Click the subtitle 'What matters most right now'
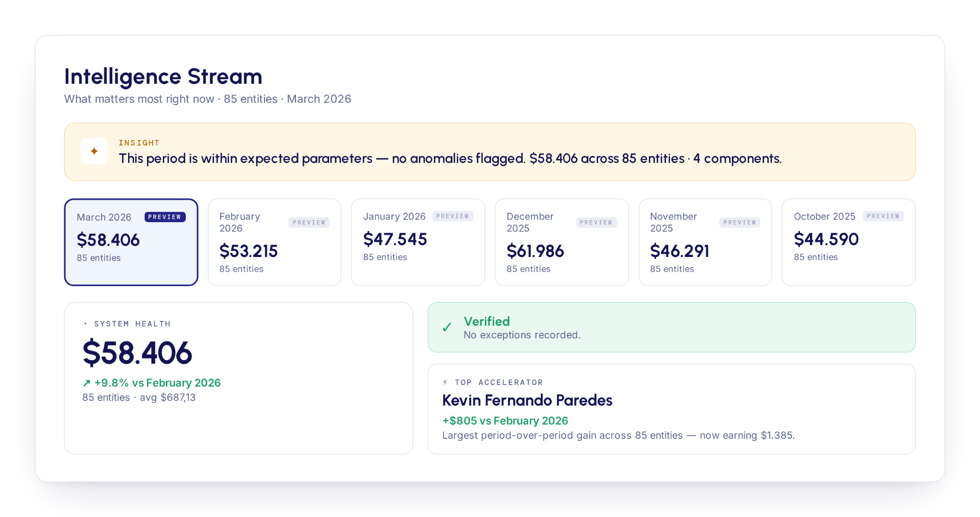Screen dimensions: 980x517 (139, 99)
